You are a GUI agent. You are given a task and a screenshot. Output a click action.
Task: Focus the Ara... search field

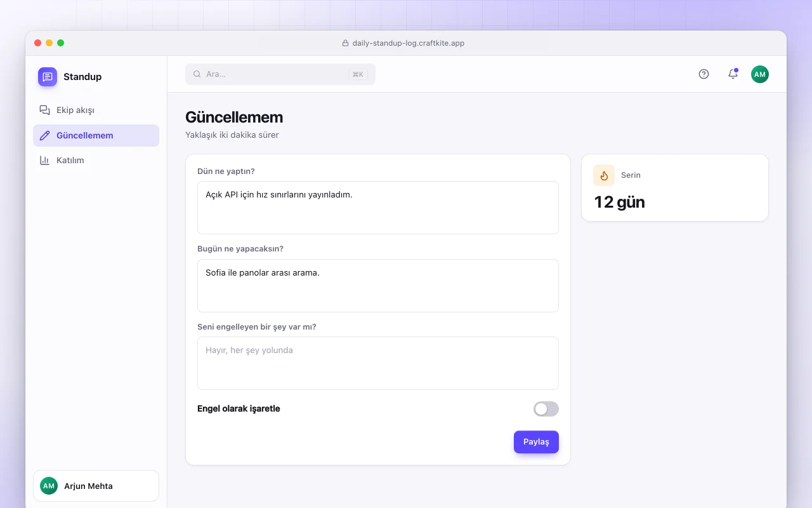pos(280,74)
